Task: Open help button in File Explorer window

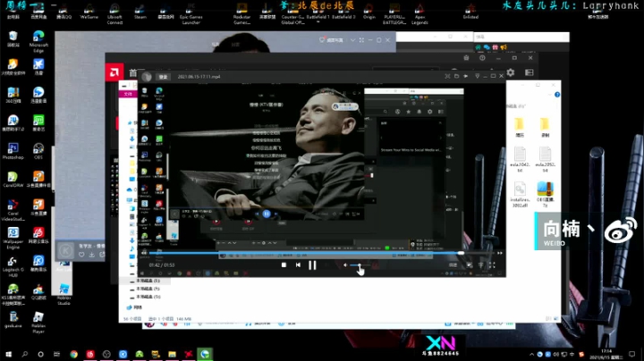Action: 557,95
